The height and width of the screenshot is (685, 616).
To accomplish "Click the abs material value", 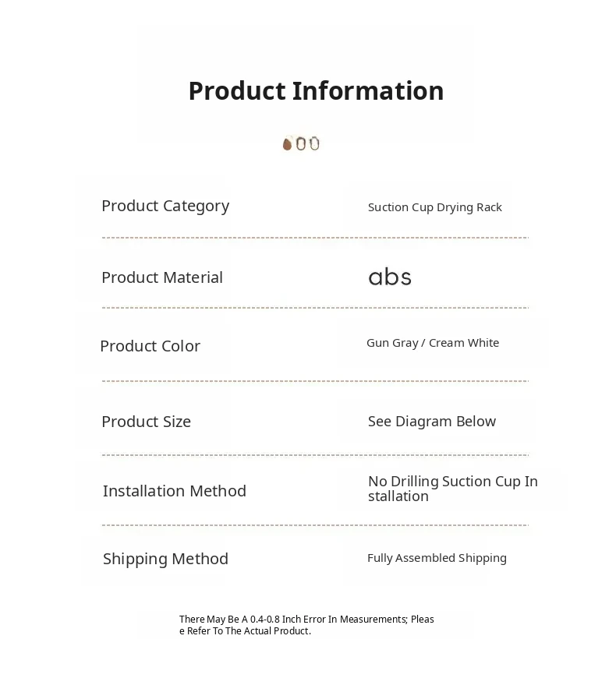I will [389, 277].
